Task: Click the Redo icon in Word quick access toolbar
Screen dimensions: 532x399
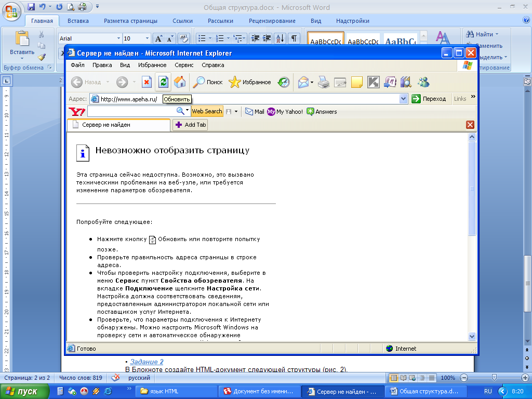Action: point(59,6)
